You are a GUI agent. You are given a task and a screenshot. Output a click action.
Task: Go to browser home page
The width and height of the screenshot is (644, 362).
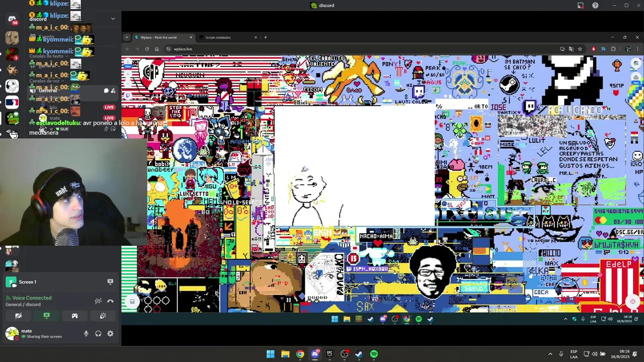pos(156,49)
